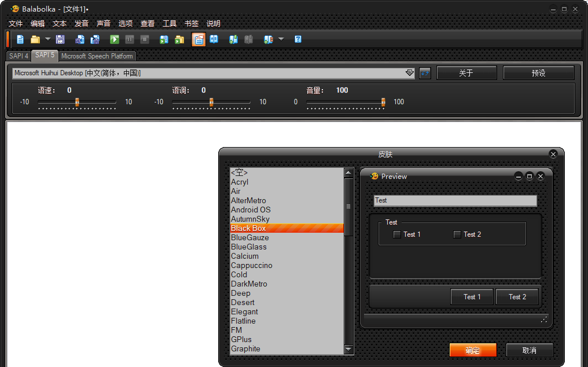Select the Calcium skin

(x=287, y=256)
